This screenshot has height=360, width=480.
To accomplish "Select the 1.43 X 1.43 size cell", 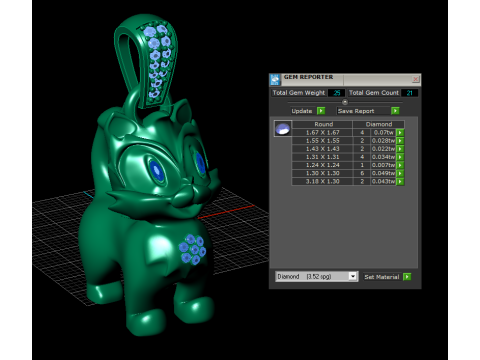I will [x=322, y=149].
